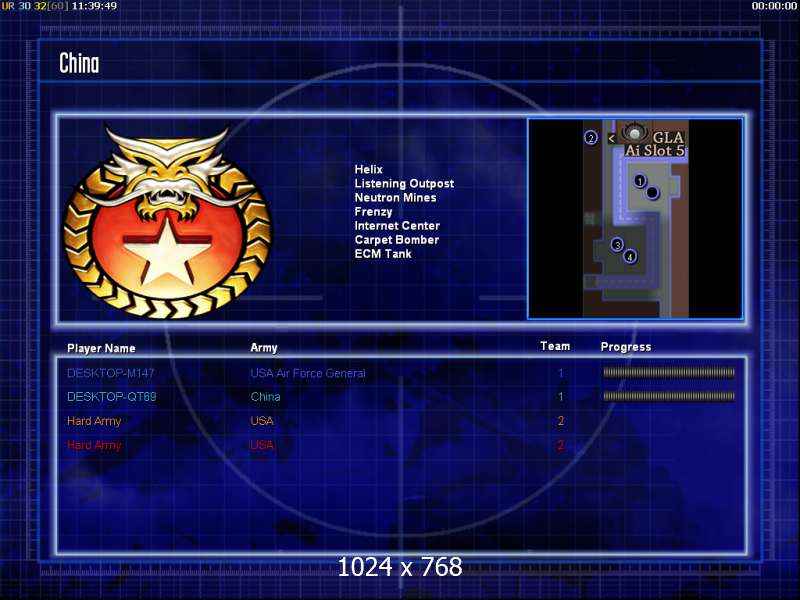Click the Neutron Mines entry

[395, 197]
